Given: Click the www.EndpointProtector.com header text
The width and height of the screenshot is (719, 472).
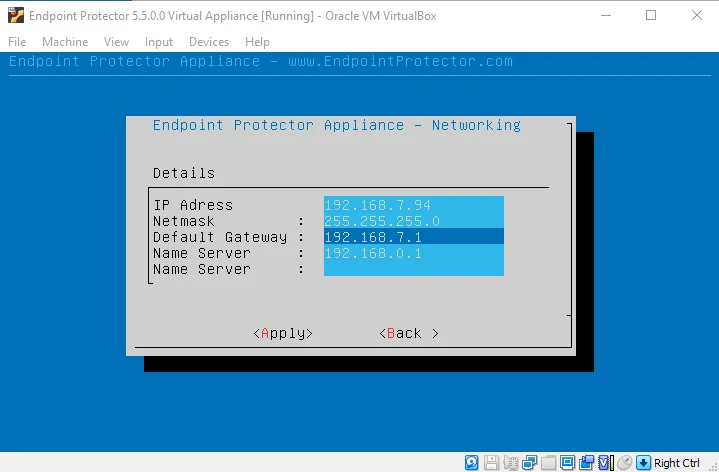Looking at the screenshot, I should 400,61.
